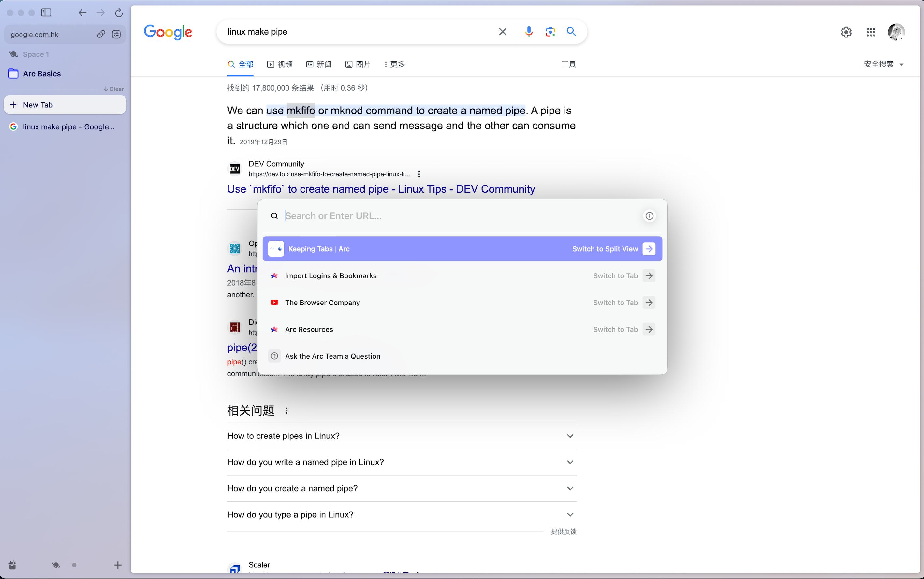The image size is (924, 579).
Task: Open the Arc Basics folder
Action: click(x=42, y=74)
